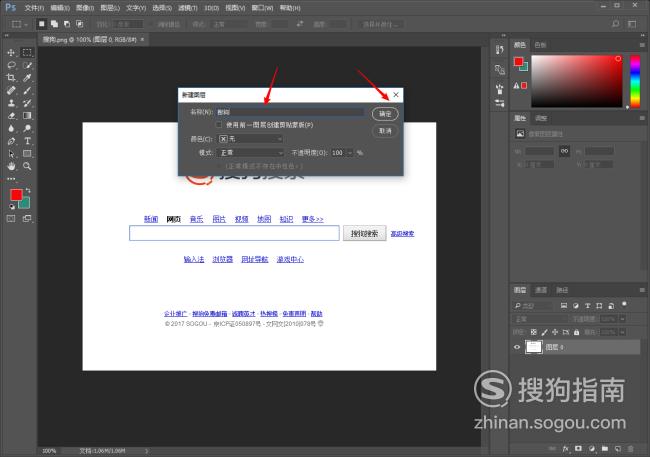Viewport: 650px width, 457px height.
Task: Pick foreground color swatch in toolbar
Action: click(x=16, y=194)
